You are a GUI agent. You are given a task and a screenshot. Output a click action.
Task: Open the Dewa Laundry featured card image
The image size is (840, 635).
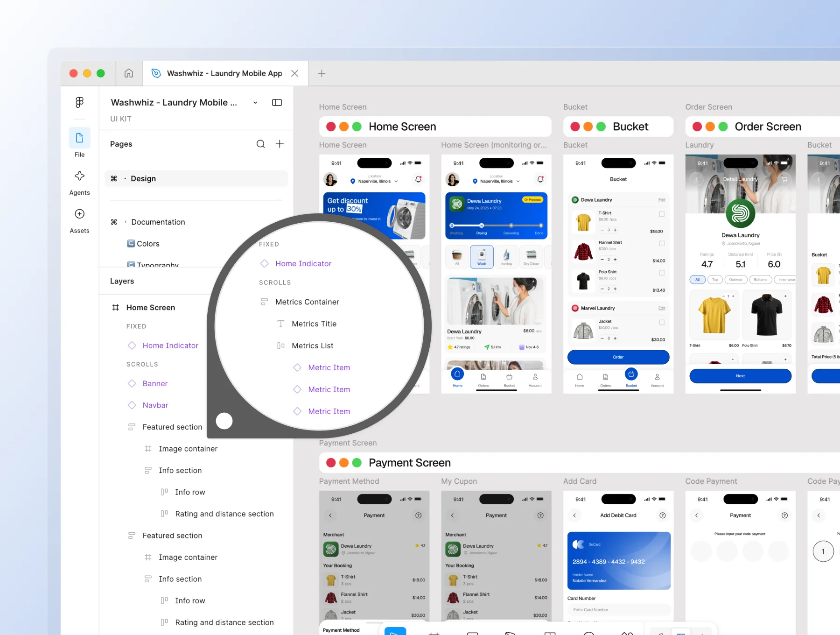click(x=495, y=301)
